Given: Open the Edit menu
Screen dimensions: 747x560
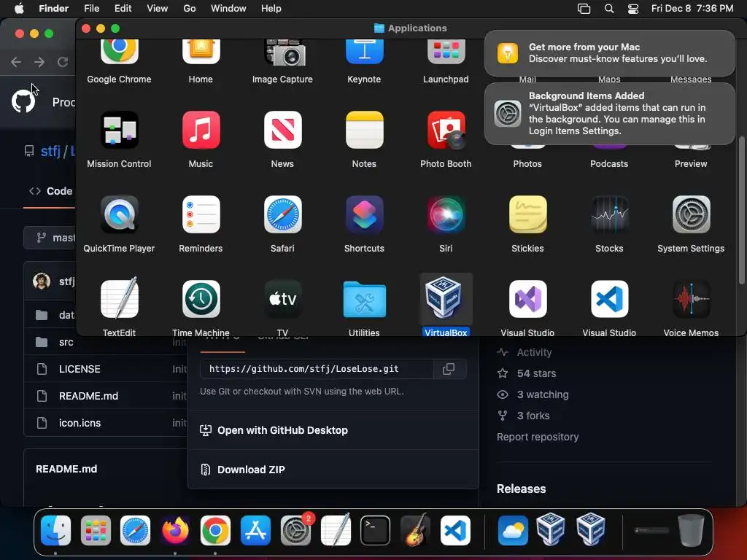Looking at the screenshot, I should pos(123,9).
